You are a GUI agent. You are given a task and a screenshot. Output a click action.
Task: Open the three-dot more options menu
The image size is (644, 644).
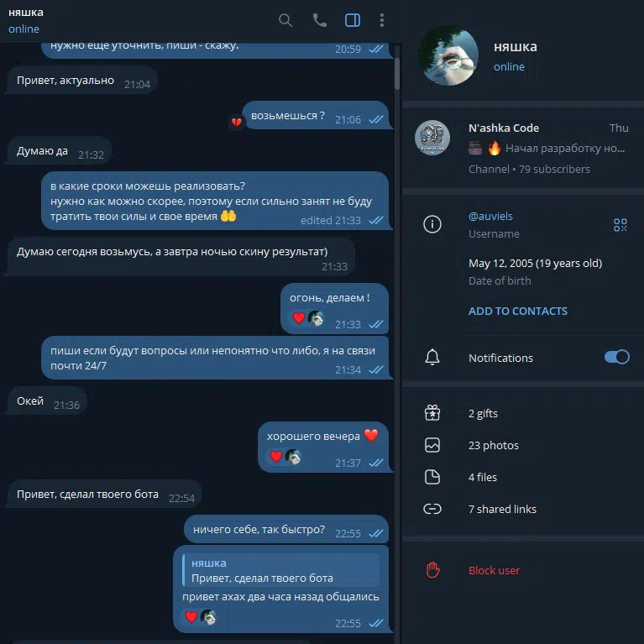click(x=382, y=20)
